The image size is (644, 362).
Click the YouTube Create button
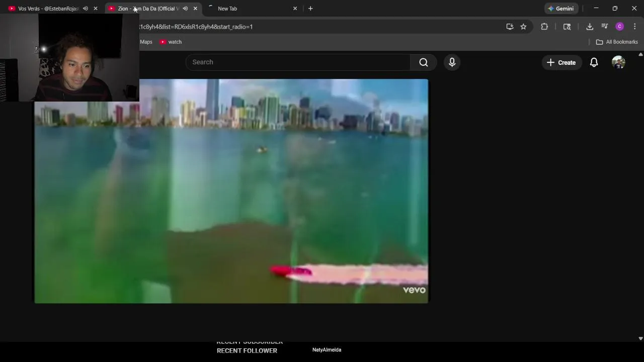pyautogui.click(x=561, y=62)
